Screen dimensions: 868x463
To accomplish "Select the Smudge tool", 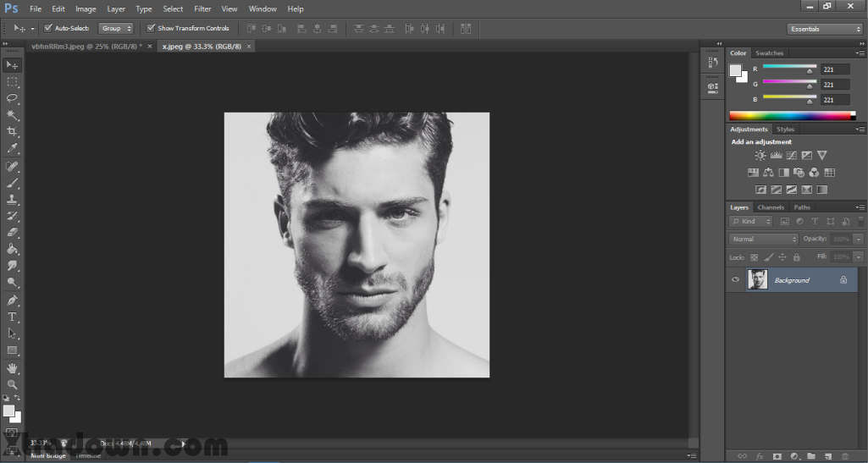I will pos(12,266).
